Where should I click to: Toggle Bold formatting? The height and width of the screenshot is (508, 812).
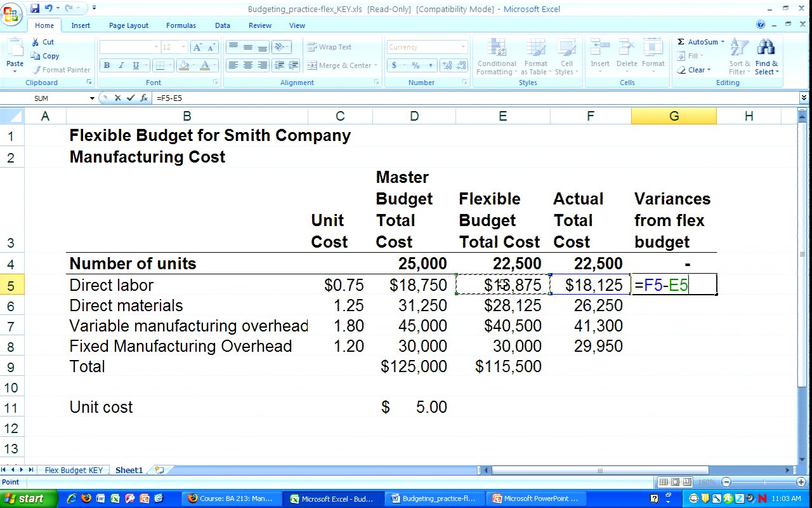pos(107,65)
